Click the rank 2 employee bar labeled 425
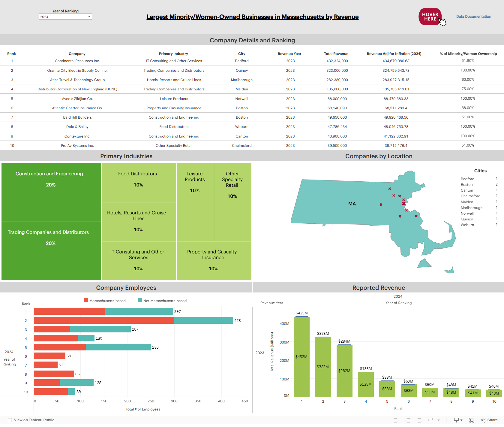Viewport: 504px width, 427px height. click(133, 320)
